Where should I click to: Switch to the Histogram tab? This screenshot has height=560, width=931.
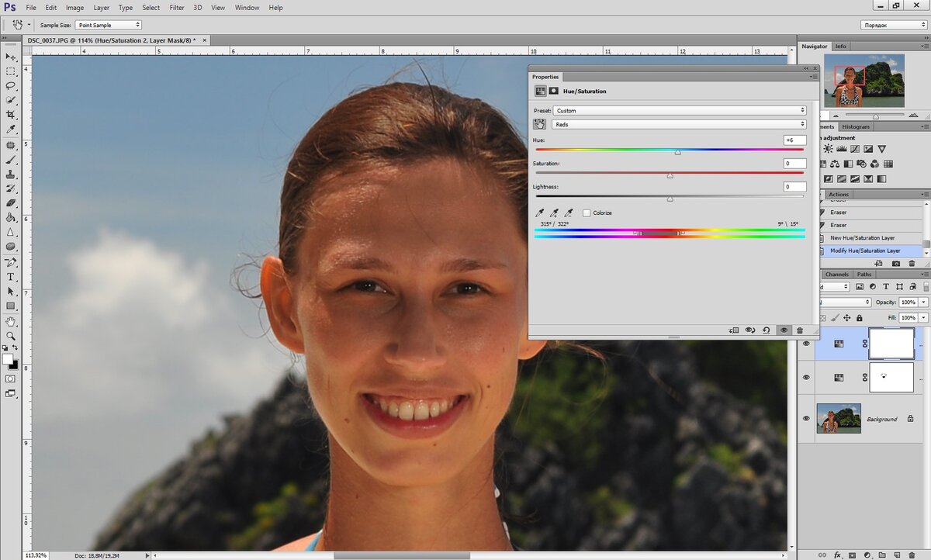(x=856, y=126)
